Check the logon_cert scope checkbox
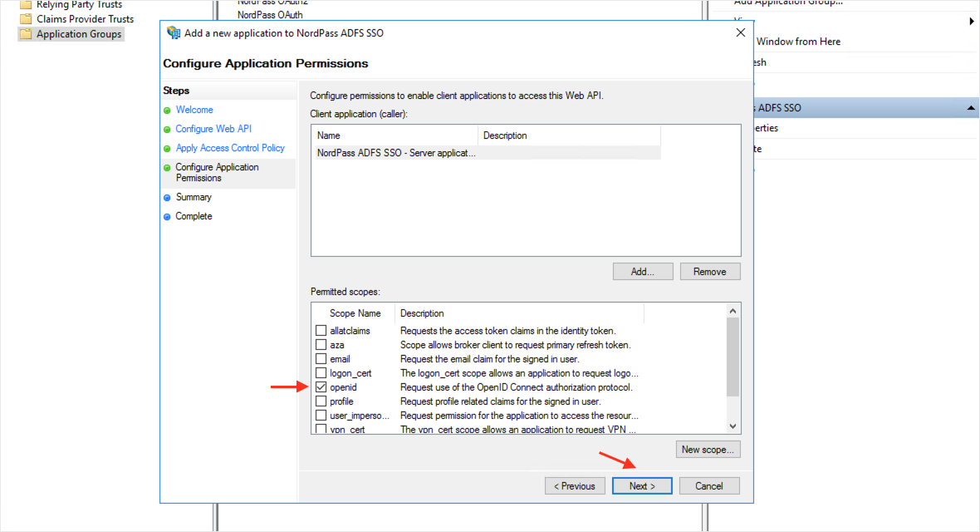The height and width of the screenshot is (532, 980). 321,373
